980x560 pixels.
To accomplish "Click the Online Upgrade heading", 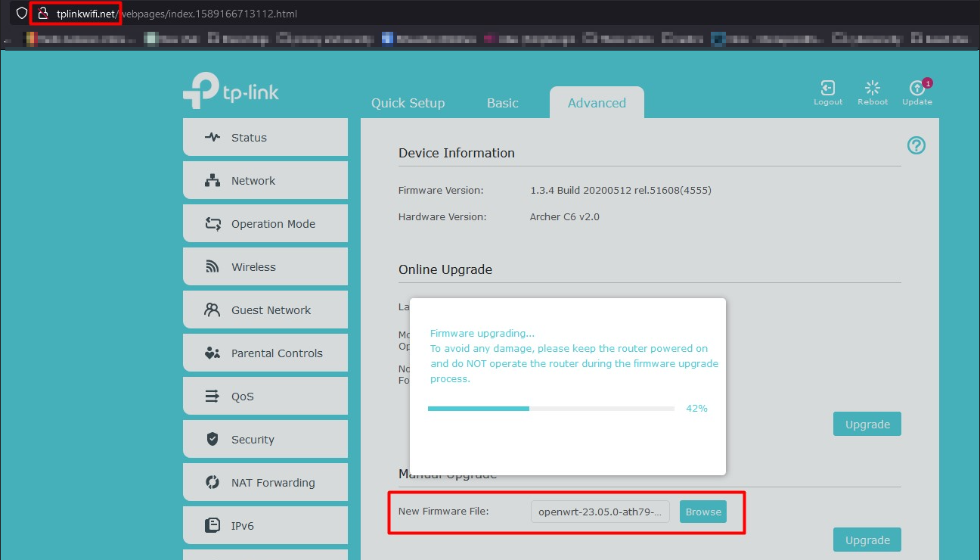I will point(445,269).
